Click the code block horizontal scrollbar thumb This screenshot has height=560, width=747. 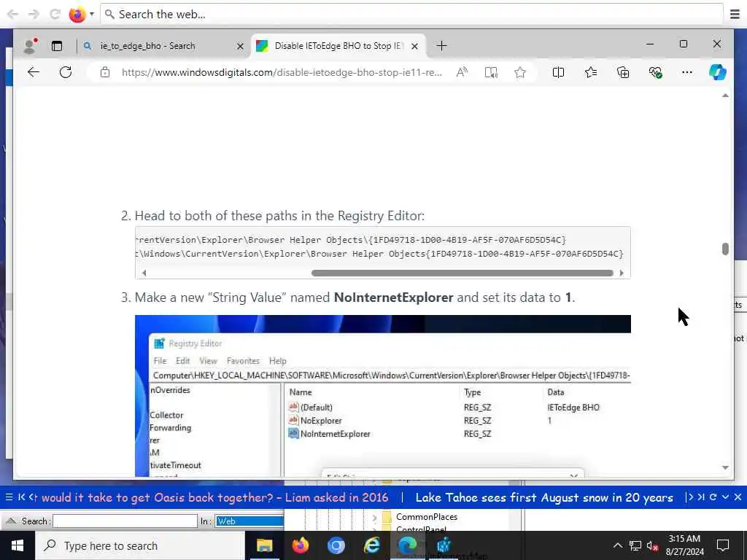pyautogui.click(x=462, y=273)
